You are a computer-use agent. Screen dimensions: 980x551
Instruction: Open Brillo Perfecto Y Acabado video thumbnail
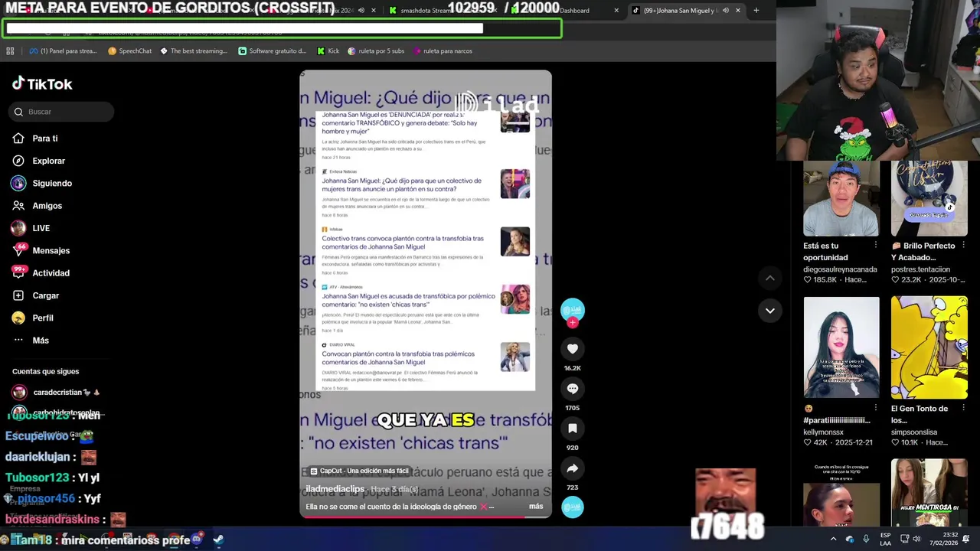[x=929, y=199]
